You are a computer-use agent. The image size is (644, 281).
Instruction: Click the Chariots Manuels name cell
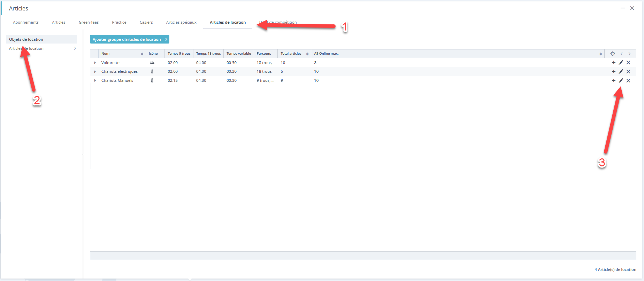click(117, 80)
